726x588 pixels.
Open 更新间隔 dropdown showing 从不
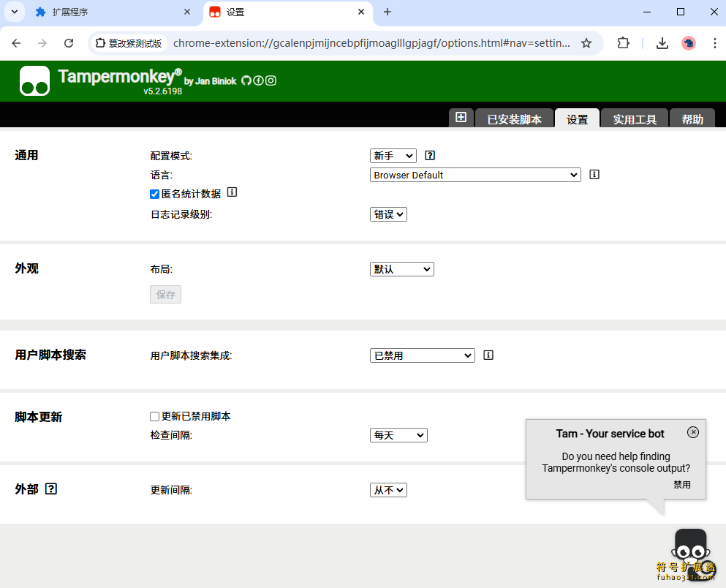click(x=388, y=490)
